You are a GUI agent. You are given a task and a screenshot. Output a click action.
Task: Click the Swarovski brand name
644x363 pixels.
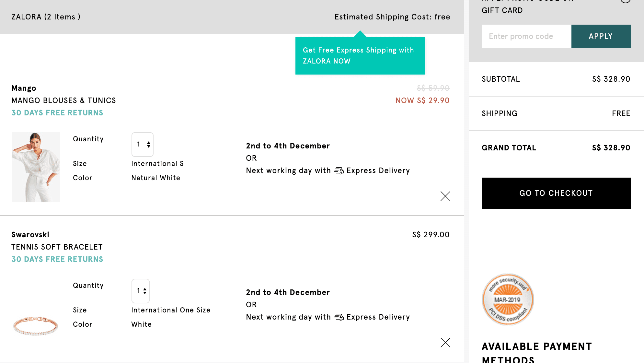30,235
